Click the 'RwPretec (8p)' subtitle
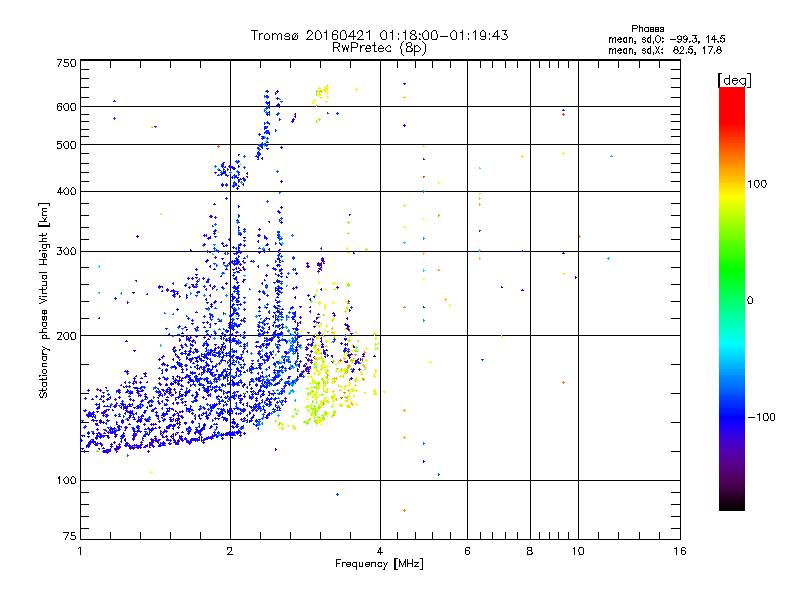 379,48
